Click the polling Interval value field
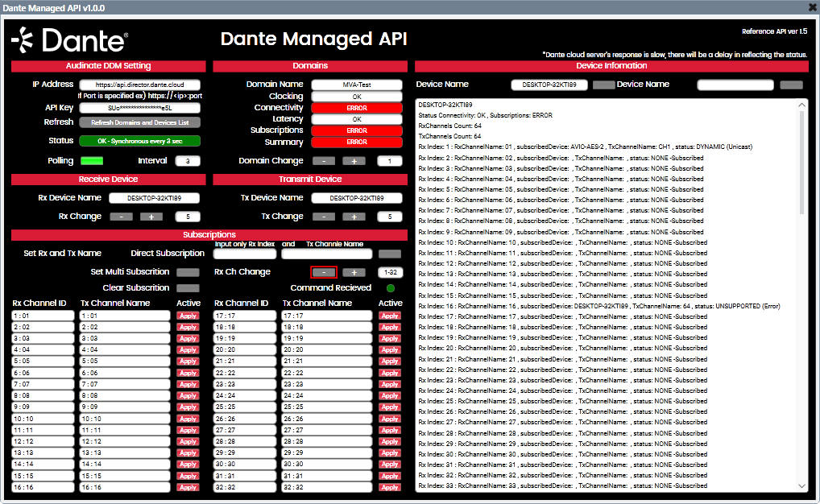This screenshot has width=820, height=504. tap(188, 161)
